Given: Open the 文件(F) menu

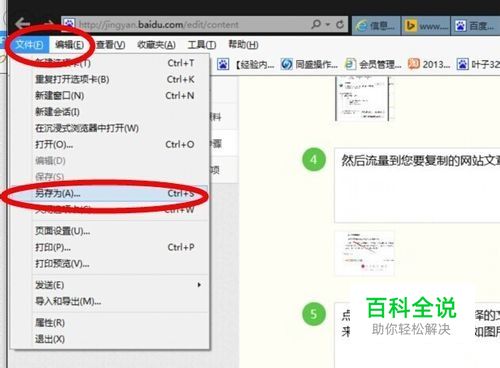Looking at the screenshot, I should pos(29,44).
